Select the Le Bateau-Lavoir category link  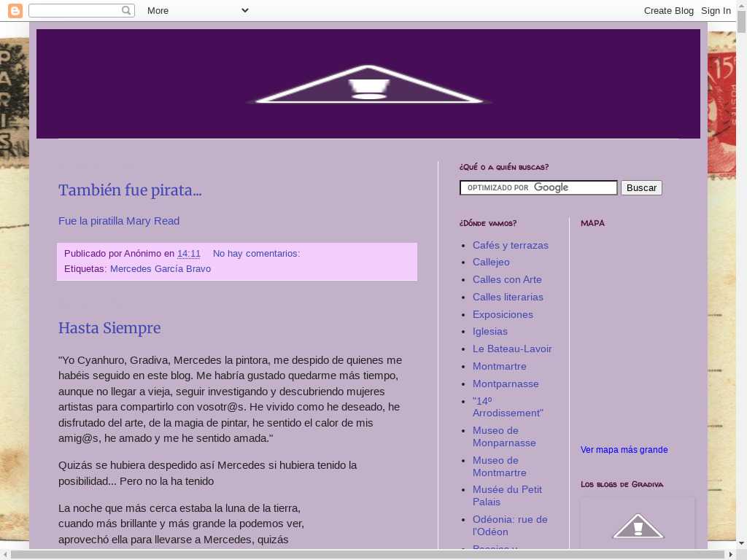512,349
